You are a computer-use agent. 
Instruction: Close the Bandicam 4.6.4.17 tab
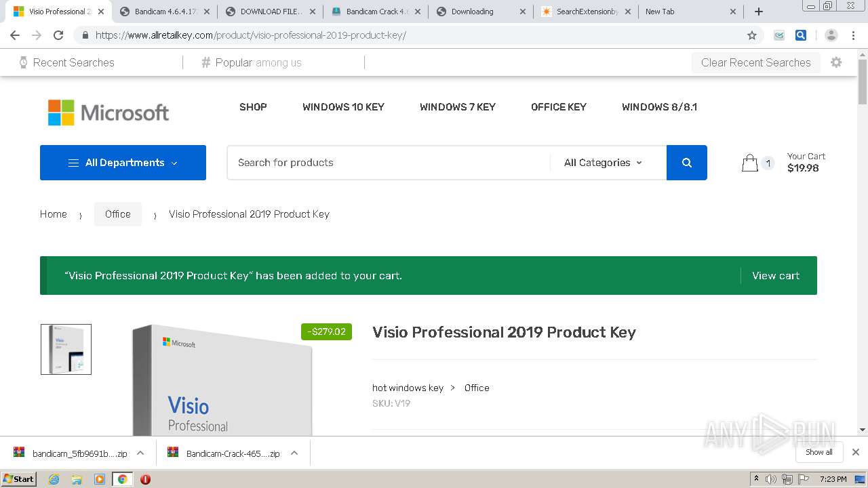(205, 12)
